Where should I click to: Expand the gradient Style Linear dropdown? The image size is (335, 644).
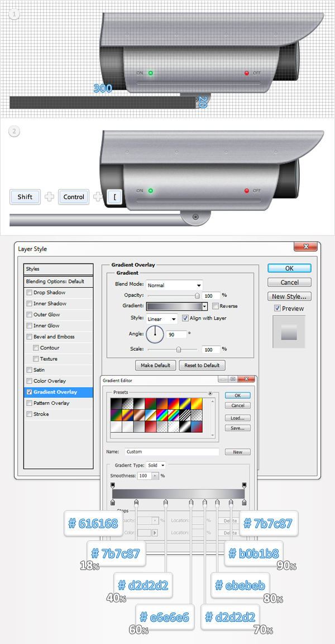[x=162, y=318]
